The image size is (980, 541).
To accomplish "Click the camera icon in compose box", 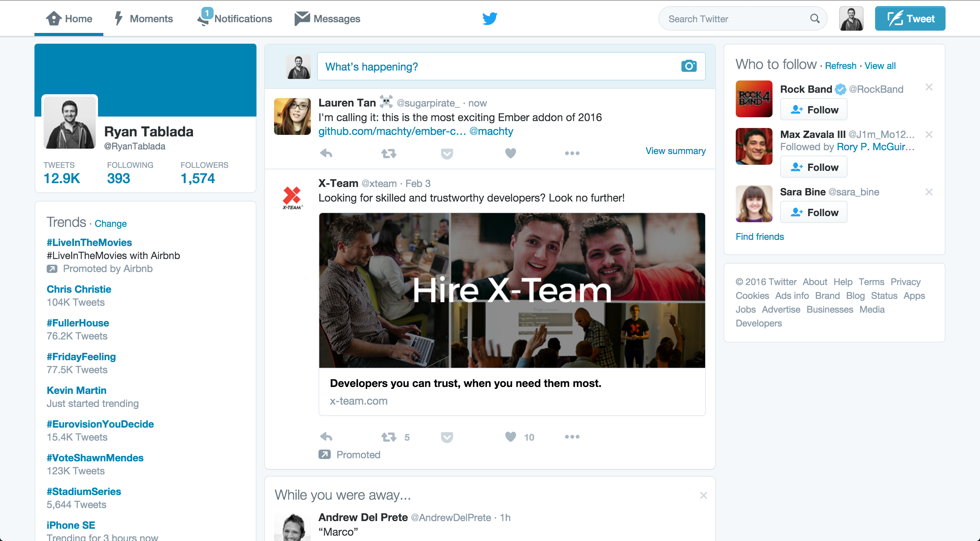I will tap(689, 66).
